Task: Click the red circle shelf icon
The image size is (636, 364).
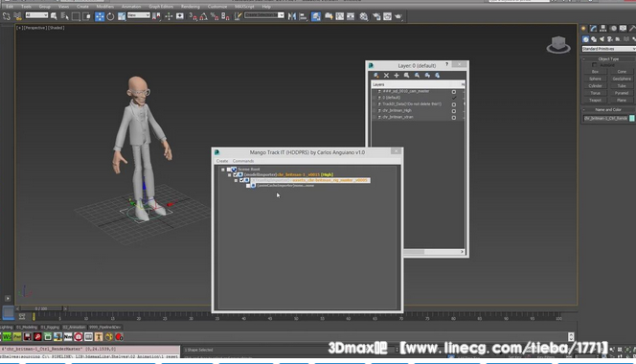Action: (119, 337)
